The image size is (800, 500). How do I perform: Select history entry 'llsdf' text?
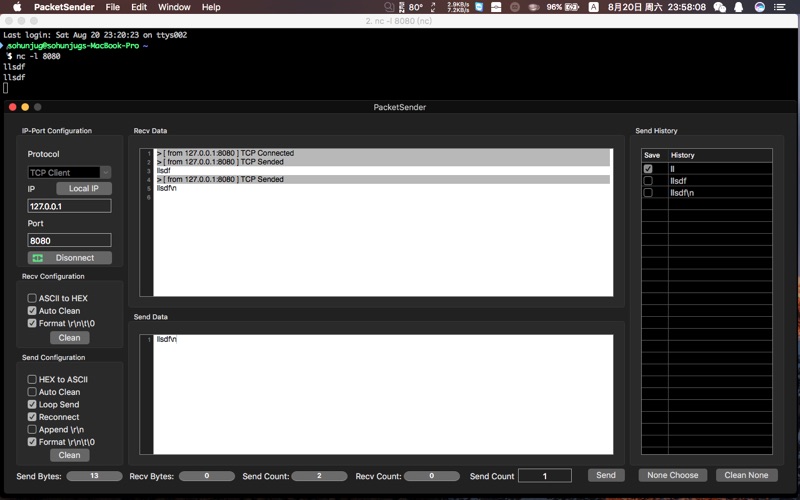tap(678, 181)
